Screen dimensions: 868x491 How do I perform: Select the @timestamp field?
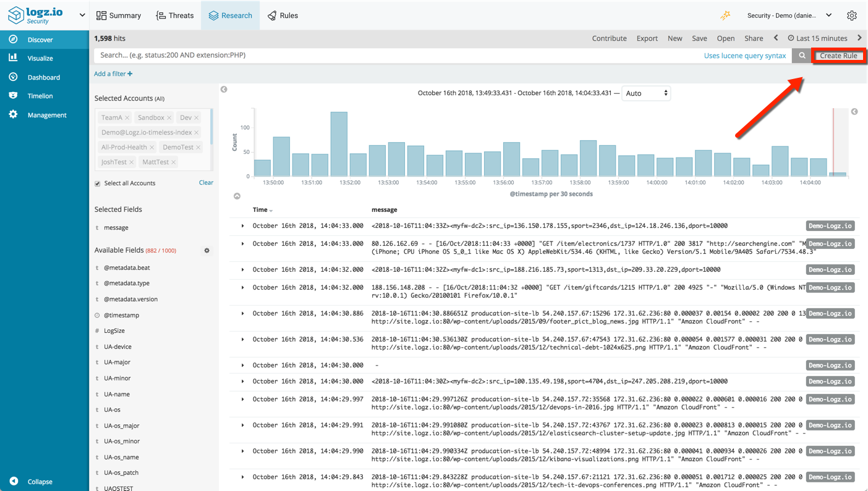point(121,316)
